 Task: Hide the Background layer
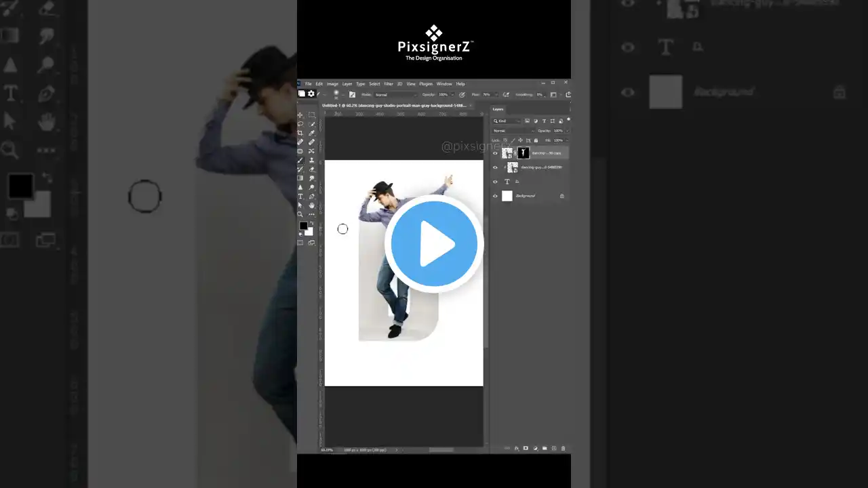495,196
